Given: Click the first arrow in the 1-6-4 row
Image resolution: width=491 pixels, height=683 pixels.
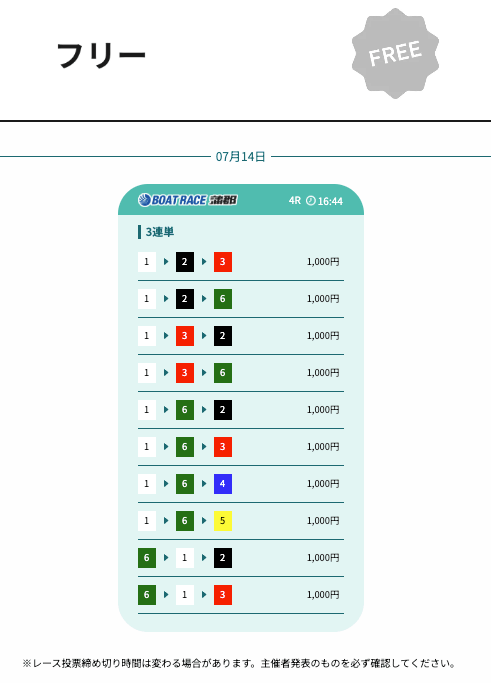Looking at the screenshot, I should [x=166, y=484].
